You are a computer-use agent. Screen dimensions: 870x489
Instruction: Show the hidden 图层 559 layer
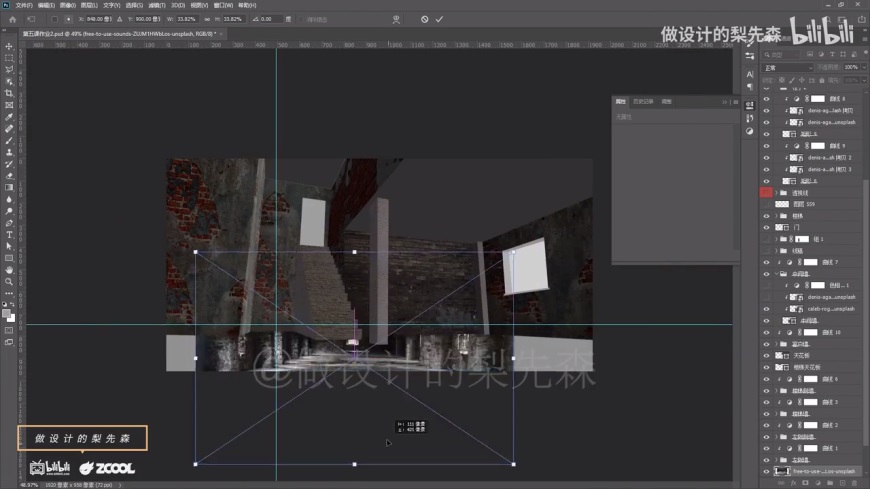[x=766, y=204]
